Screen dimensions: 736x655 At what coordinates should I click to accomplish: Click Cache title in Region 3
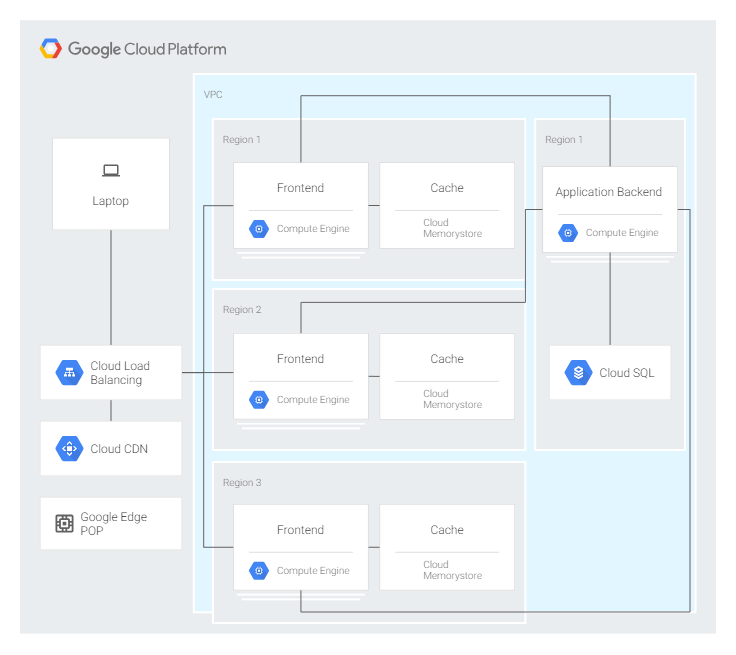coord(447,530)
